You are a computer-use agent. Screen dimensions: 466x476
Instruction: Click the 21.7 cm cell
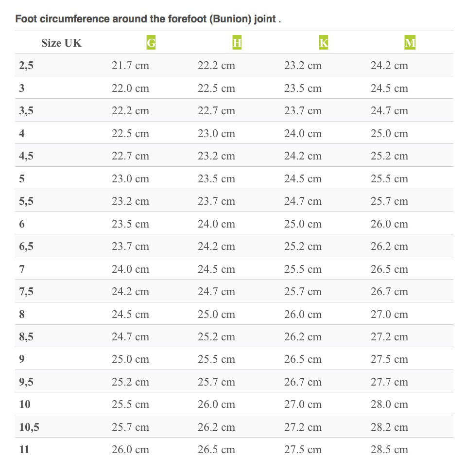pos(130,66)
